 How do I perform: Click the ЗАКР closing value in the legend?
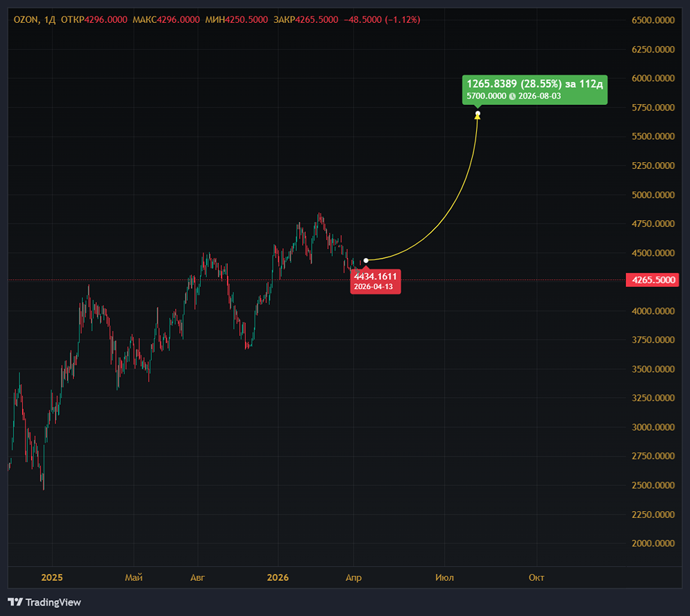(x=317, y=19)
